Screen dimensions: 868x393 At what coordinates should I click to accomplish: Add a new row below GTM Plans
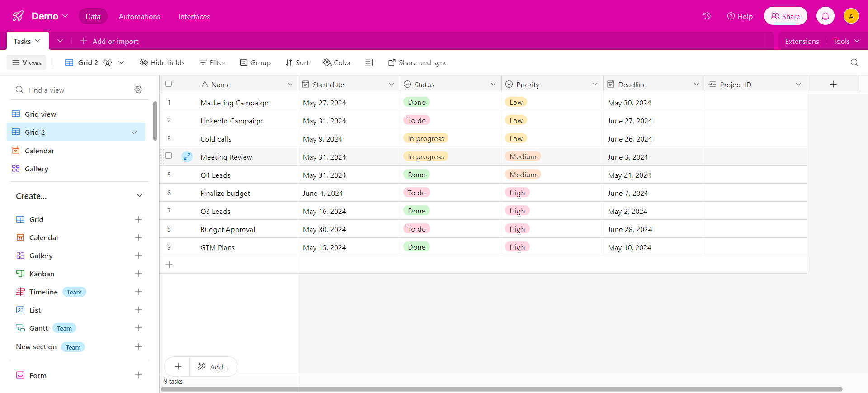pos(169,265)
